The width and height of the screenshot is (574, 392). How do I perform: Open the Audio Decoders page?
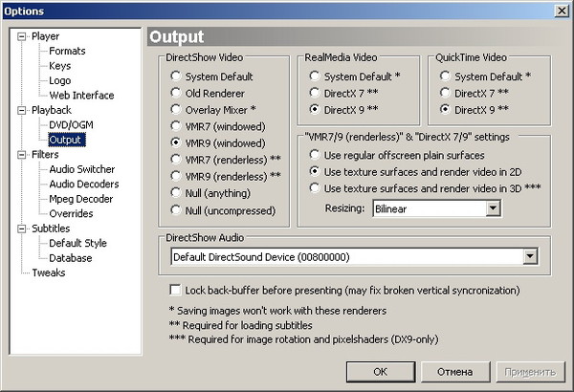point(84,185)
